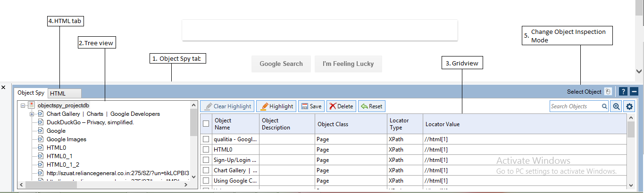Select the Sign-Up/Login row checkbox

click(x=206, y=160)
